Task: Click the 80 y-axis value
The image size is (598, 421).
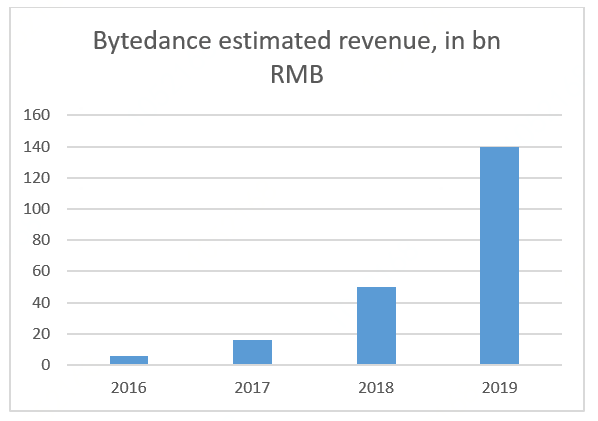Action: click(x=41, y=240)
